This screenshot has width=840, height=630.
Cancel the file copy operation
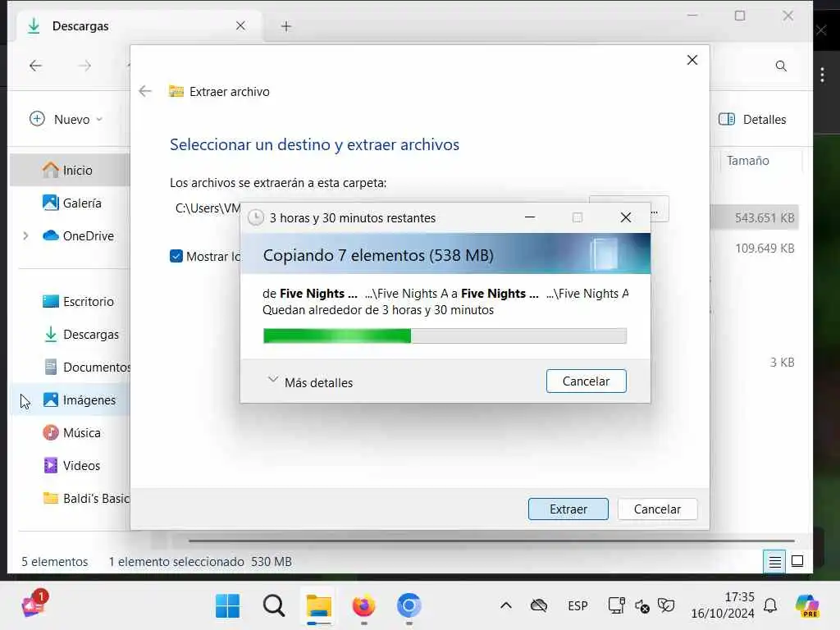[586, 381]
